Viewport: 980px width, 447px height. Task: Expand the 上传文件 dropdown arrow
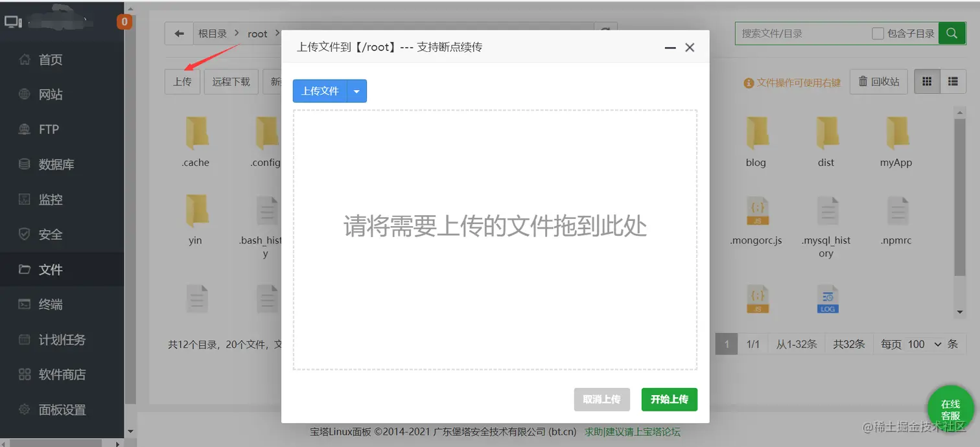[x=357, y=91]
